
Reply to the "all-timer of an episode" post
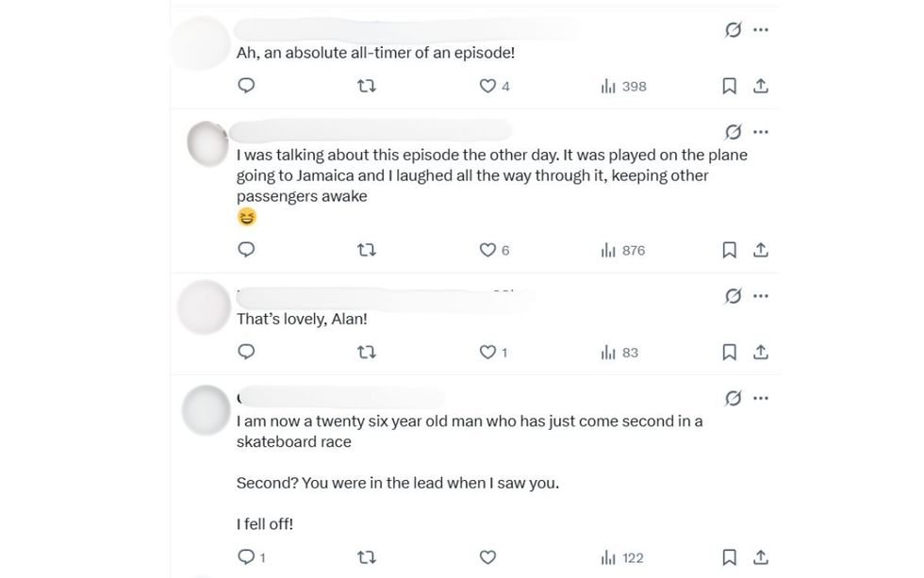point(246,86)
